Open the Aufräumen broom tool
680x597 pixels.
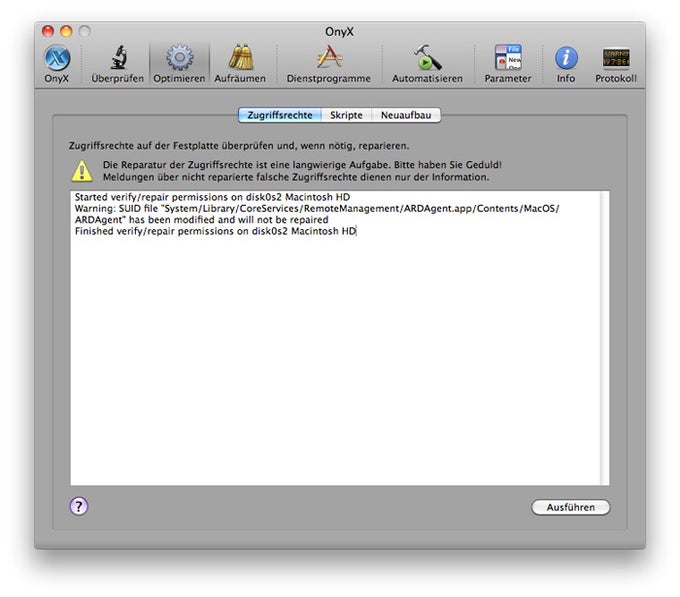point(240,64)
